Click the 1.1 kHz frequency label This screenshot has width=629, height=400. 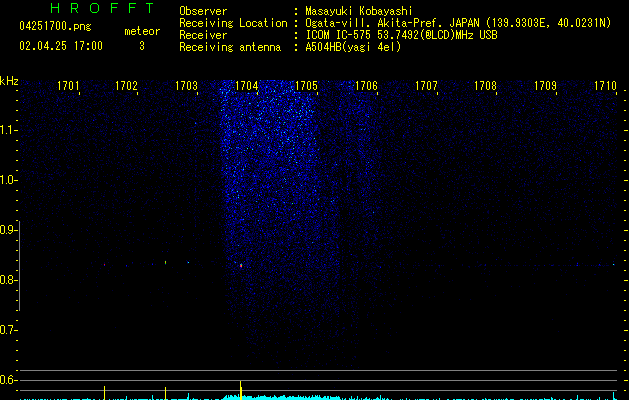click(x=8, y=130)
